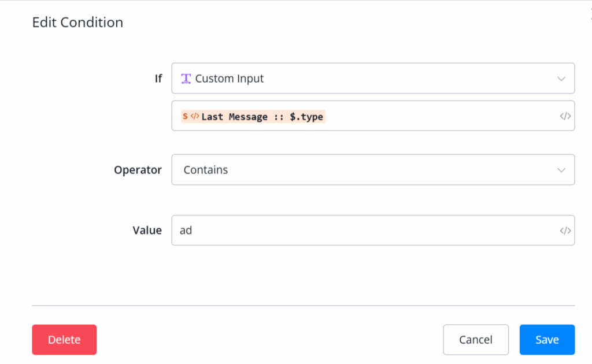
Task: Click the 'Edit Condition' heading
Action: coord(77,23)
